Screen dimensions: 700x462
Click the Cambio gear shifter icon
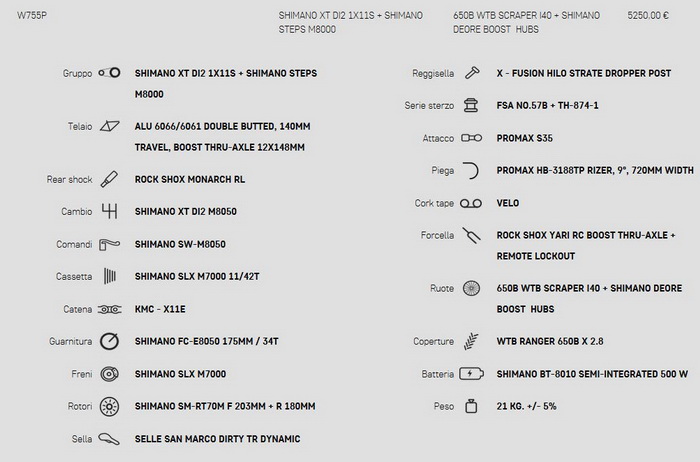[109, 211]
